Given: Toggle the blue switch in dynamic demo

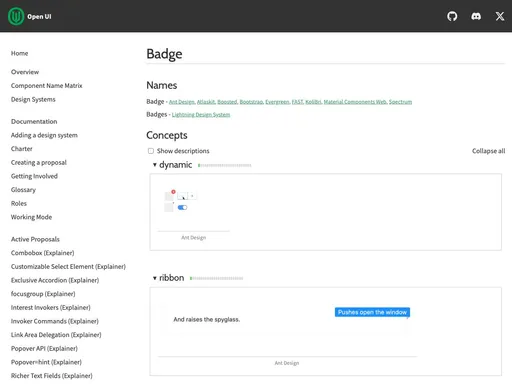Looking at the screenshot, I should pyautogui.click(x=182, y=207).
